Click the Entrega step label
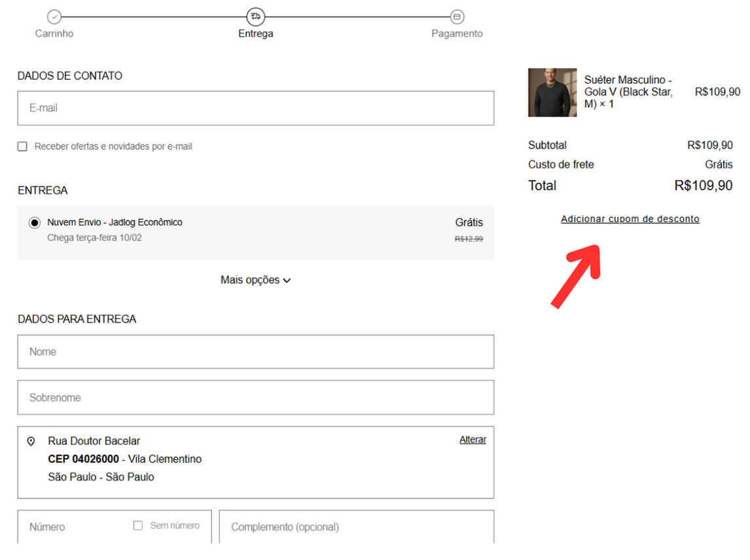The image size is (750, 560). 255,33
